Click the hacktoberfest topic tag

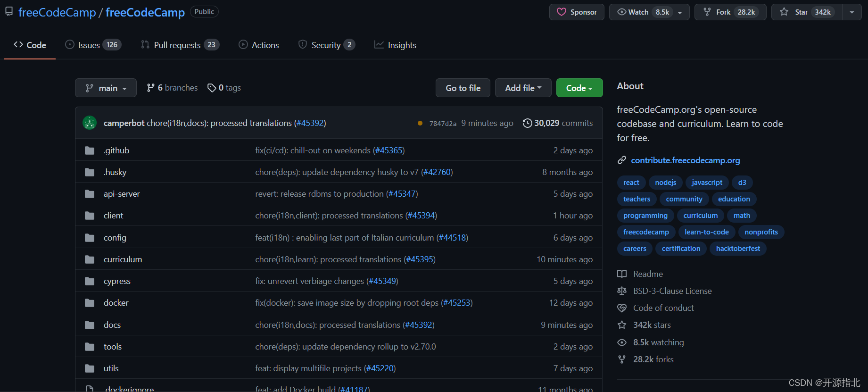[738, 249]
